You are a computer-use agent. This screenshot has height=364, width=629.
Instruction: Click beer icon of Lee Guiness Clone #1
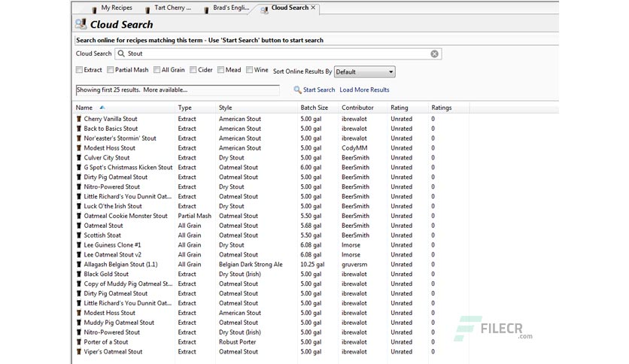tap(79, 245)
